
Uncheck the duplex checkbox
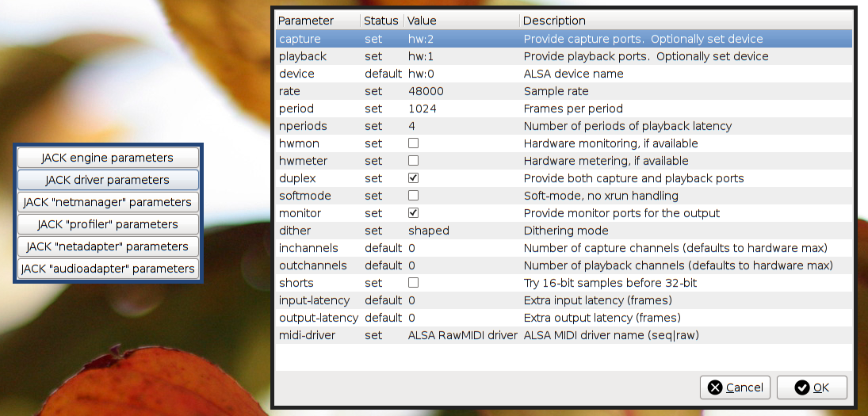click(413, 178)
